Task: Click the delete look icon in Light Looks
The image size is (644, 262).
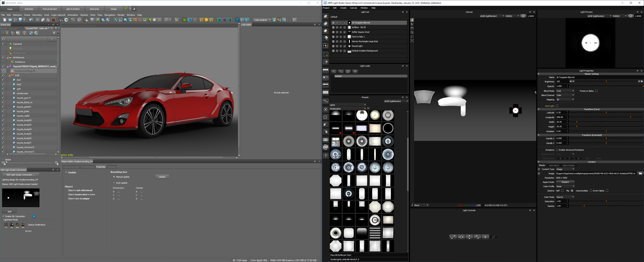Action: coord(355,71)
